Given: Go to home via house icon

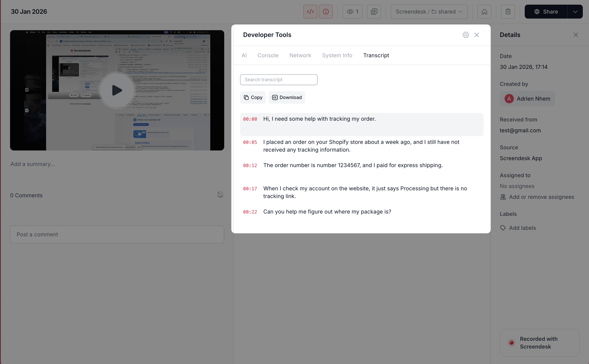Looking at the screenshot, I should click(x=484, y=12).
